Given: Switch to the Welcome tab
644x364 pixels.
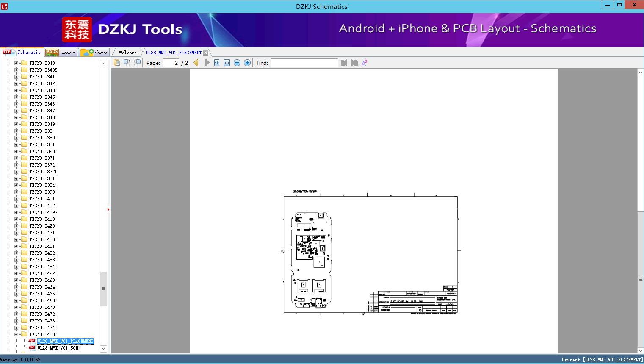Looking at the screenshot, I should coord(127,53).
